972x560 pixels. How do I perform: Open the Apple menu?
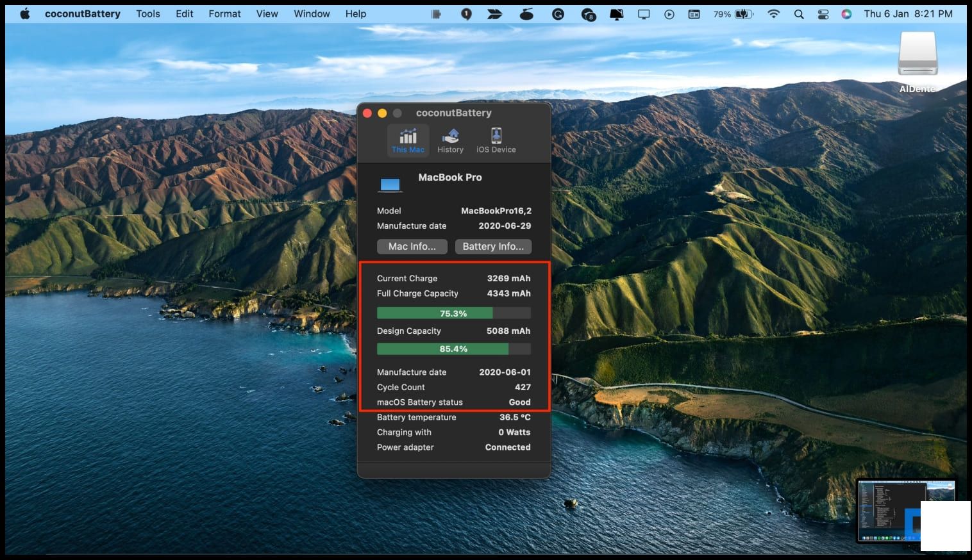25,13
